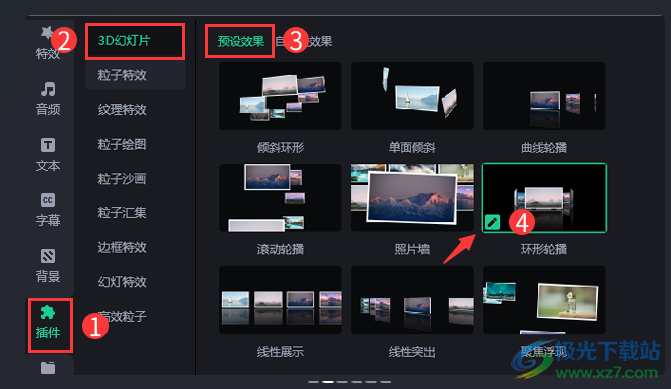671x389 pixels.
Task: Choose the 照片墙 preset thumbnail
Action: point(412,198)
